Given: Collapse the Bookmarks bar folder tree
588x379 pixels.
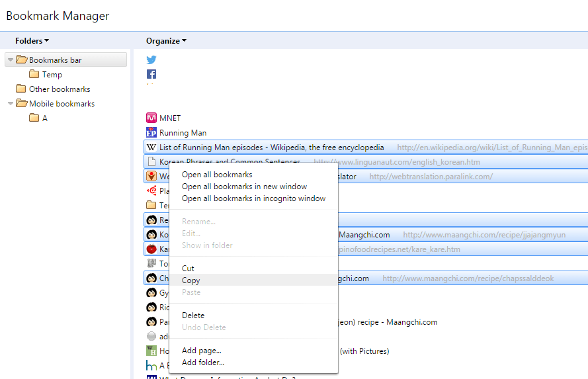Looking at the screenshot, I should (11, 60).
